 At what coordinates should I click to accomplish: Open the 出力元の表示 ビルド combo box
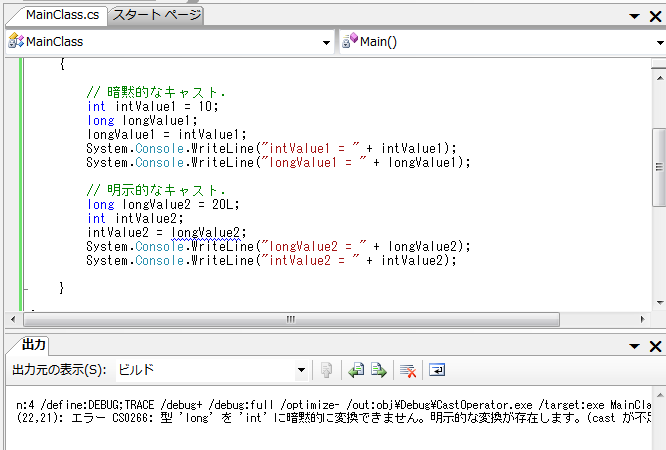(212, 370)
